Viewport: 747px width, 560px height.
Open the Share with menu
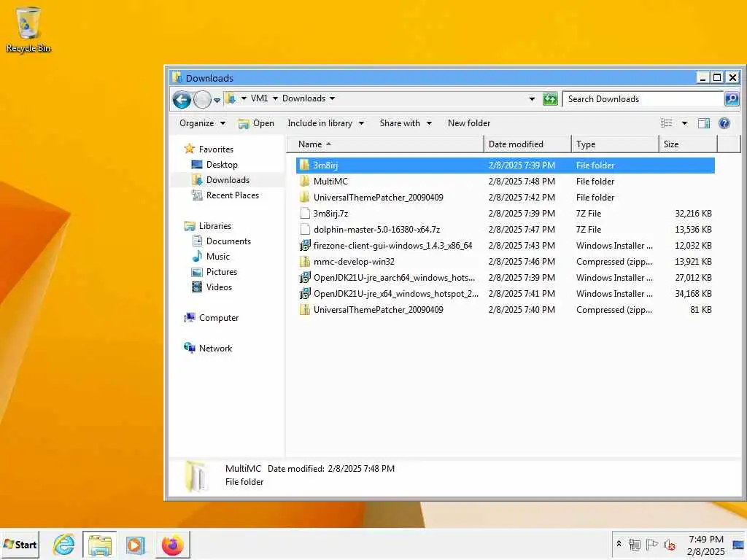406,123
